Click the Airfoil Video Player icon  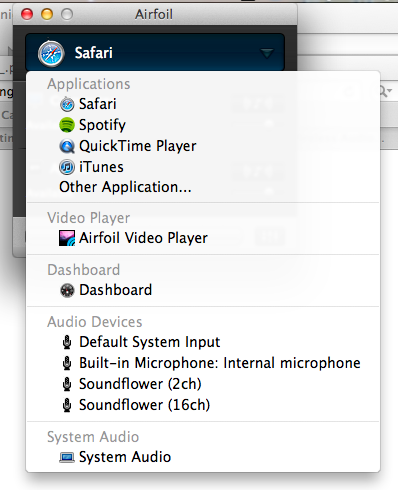click(67, 238)
